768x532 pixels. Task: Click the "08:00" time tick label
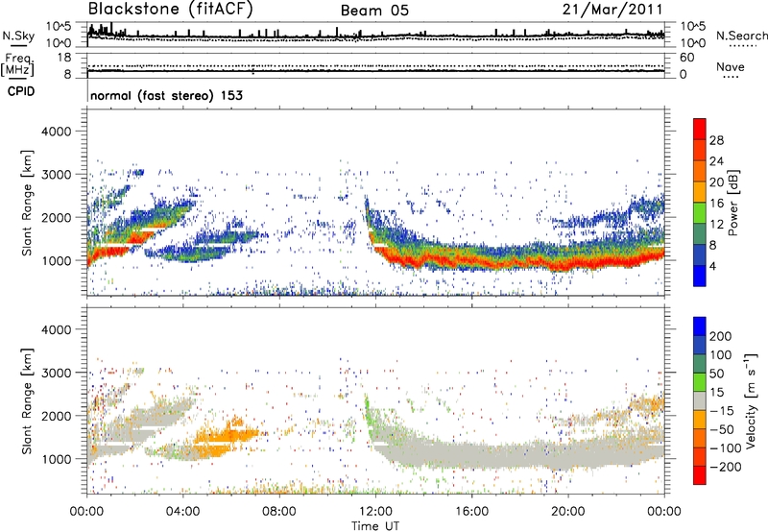[x=279, y=512]
